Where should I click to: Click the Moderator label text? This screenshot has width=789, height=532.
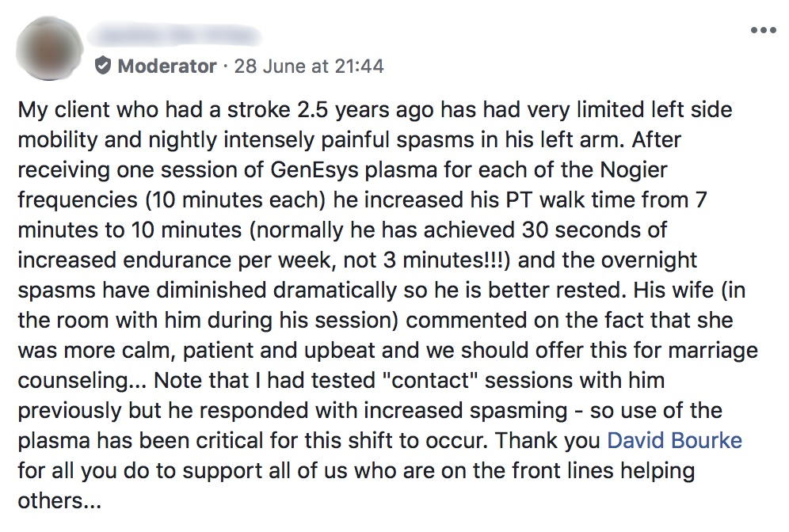coord(167,66)
